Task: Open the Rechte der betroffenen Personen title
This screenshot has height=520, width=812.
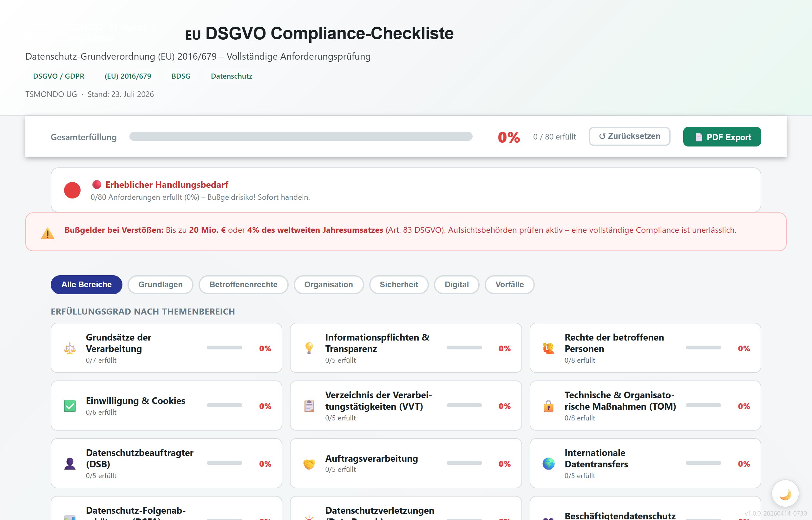Action: tap(614, 343)
